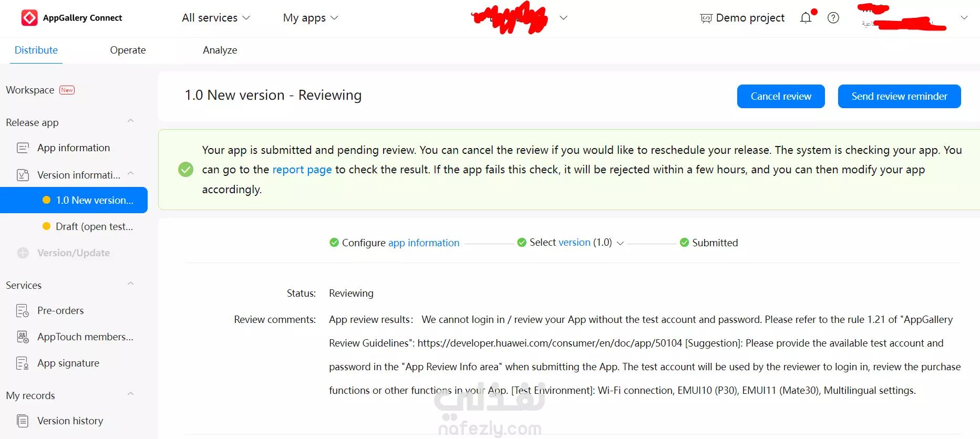
Task: Switch to the Analyze tab
Action: [x=220, y=50]
